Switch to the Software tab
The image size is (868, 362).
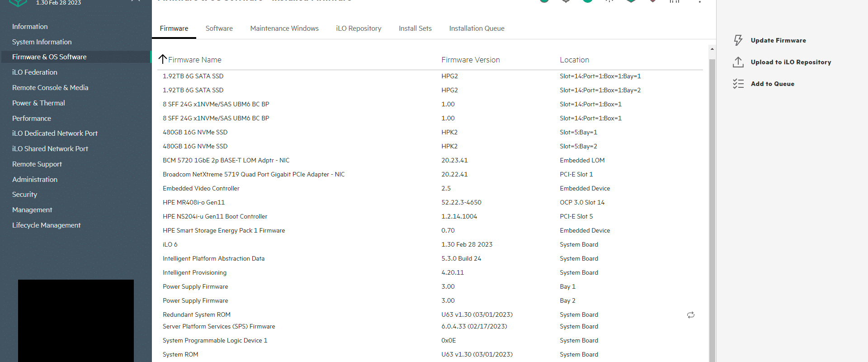pyautogui.click(x=219, y=29)
